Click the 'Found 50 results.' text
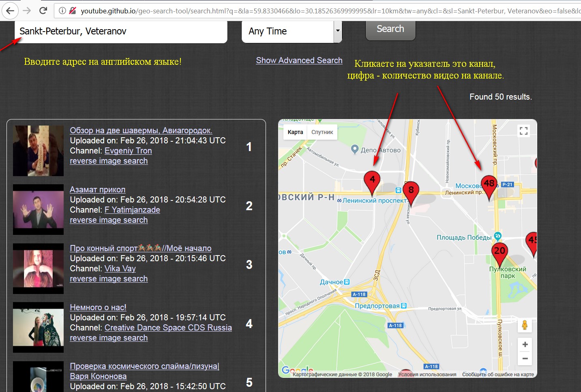Image resolution: width=581 pixels, height=392 pixels. pos(501,97)
